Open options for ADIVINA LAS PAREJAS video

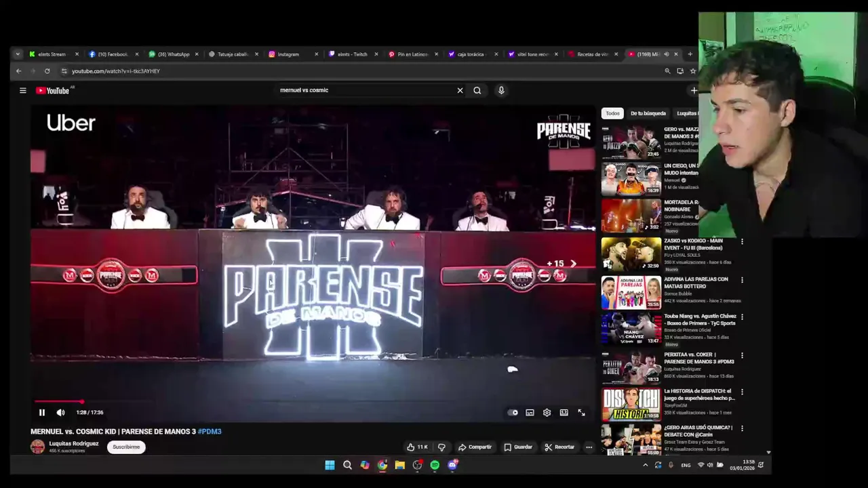(742, 280)
